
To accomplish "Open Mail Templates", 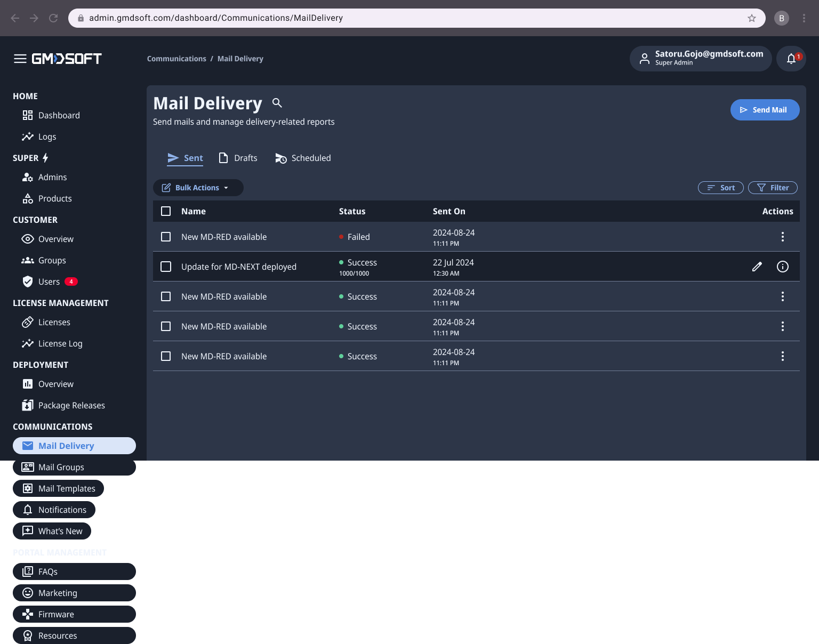I will [x=58, y=488].
